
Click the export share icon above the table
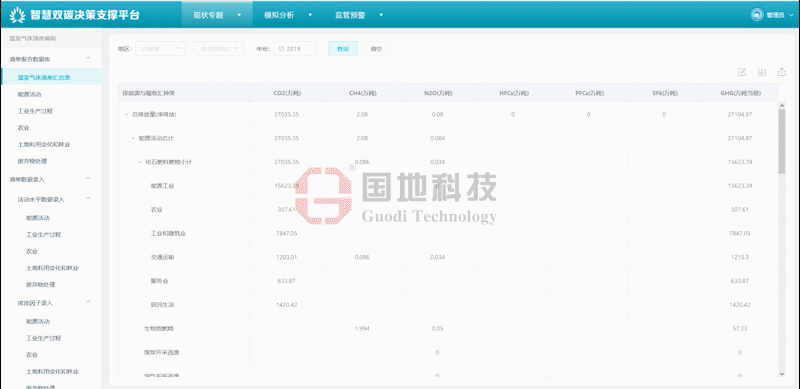(x=782, y=72)
